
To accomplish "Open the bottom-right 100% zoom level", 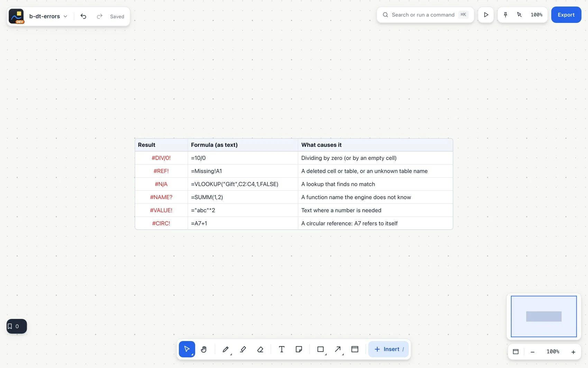I will [x=553, y=352].
